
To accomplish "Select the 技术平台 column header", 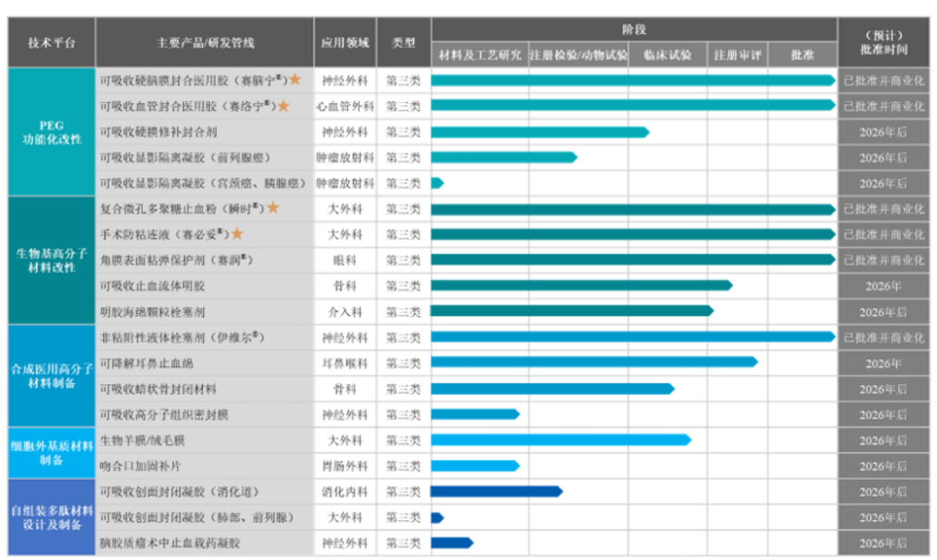I will (x=51, y=42).
